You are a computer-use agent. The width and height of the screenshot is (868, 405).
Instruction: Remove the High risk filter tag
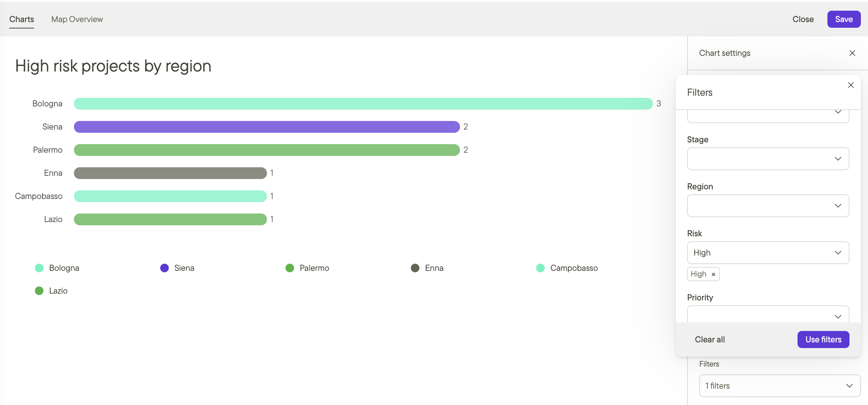713,274
